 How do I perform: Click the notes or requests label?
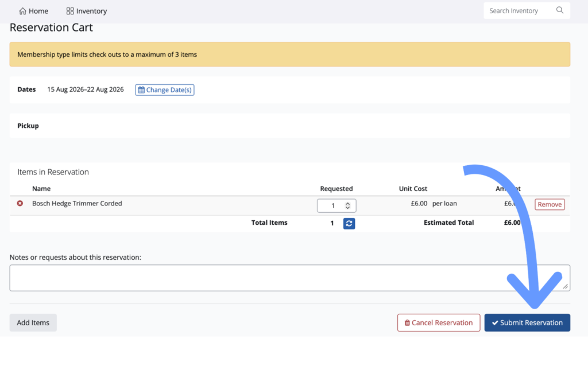point(75,257)
